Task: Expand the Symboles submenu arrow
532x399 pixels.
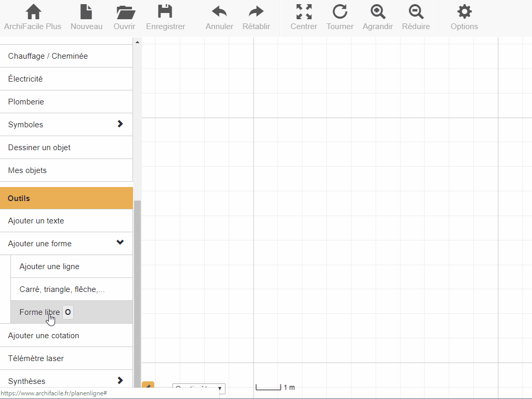Action: (x=120, y=124)
